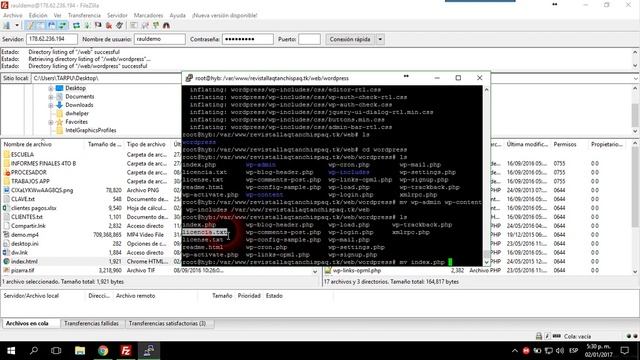Click the Sitio local path combo box
Image resolution: width=640 pixels, height=360 pixels.
point(106,78)
